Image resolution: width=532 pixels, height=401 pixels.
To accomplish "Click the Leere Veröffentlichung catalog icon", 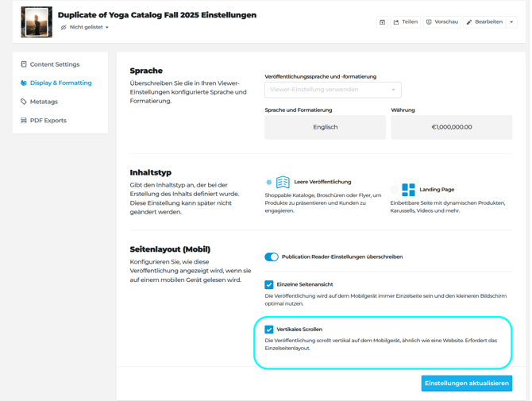I will [283, 183].
